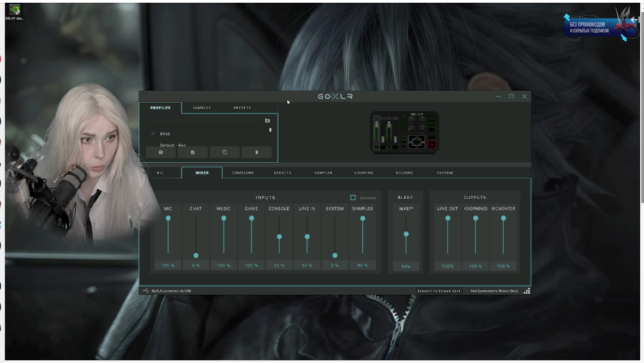The image size is (644, 363).
Task: Click the Headphones 100 % value field
Action: (476, 266)
